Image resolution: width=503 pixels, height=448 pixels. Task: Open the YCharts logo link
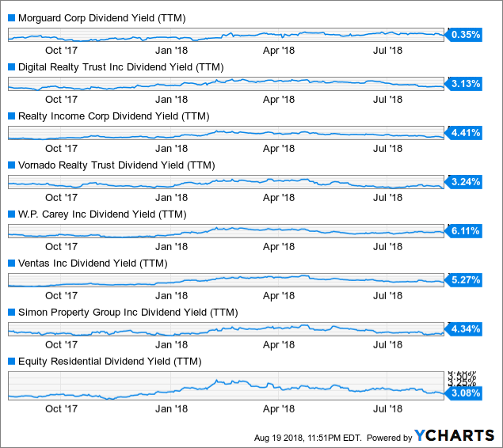pos(454,435)
